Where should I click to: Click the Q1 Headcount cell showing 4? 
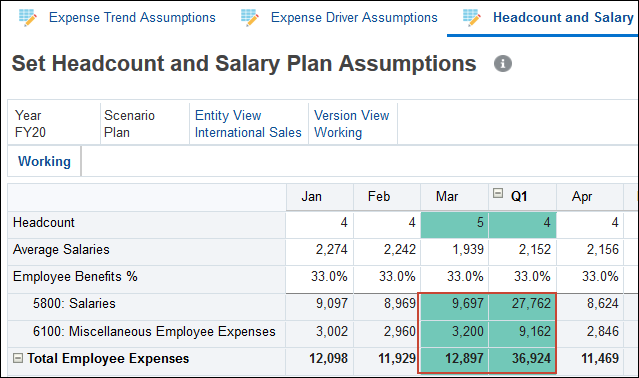click(x=522, y=224)
